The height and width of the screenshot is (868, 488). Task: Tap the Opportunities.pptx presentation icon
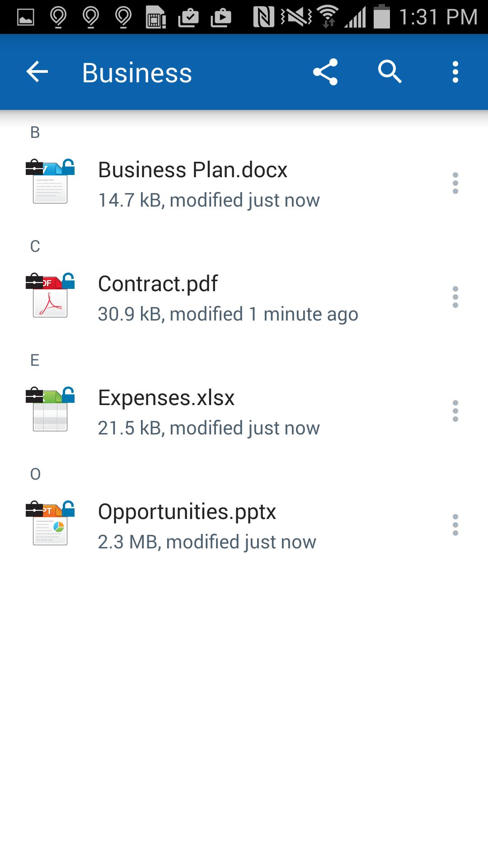point(50,524)
